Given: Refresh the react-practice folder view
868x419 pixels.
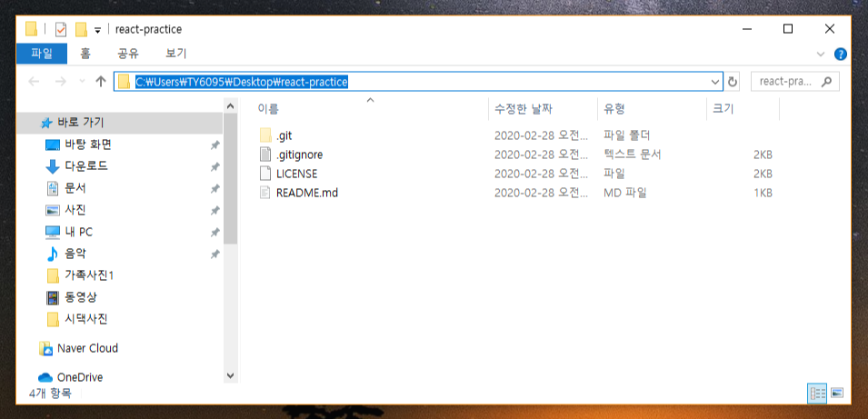Looking at the screenshot, I should coord(733,82).
